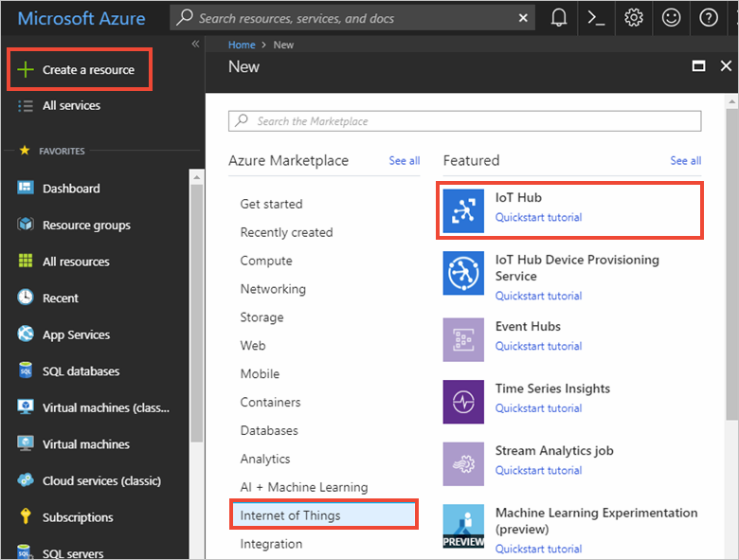
Task: Open See all for Azure Marketplace
Action: tap(405, 161)
